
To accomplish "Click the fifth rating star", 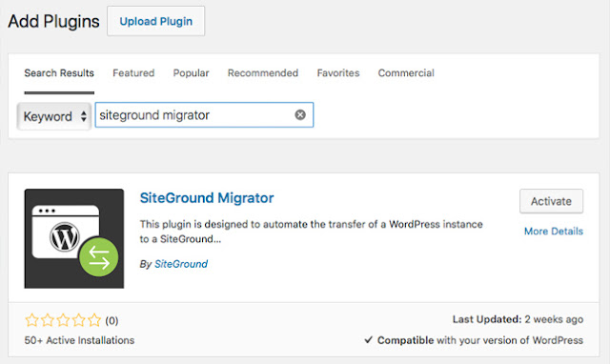I will [x=94, y=320].
